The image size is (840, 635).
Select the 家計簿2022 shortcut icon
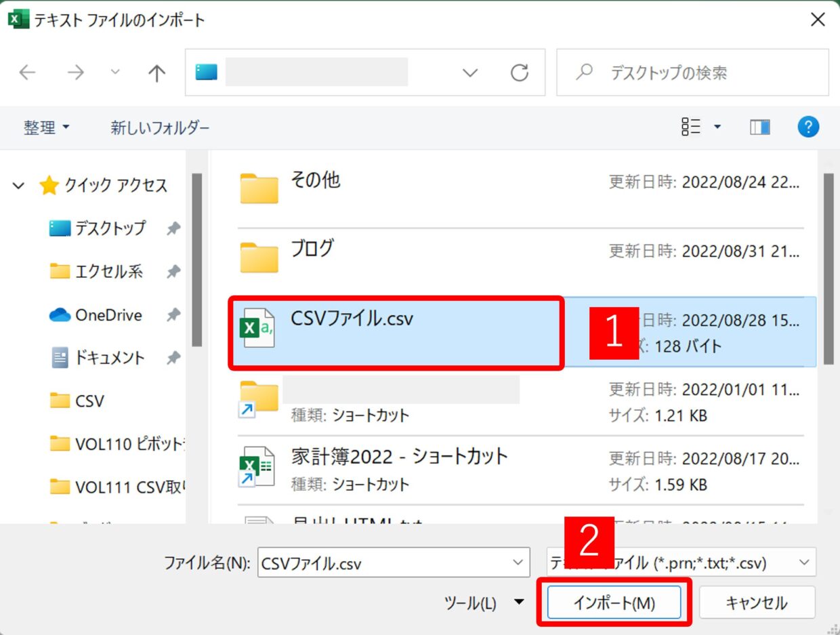click(x=257, y=466)
